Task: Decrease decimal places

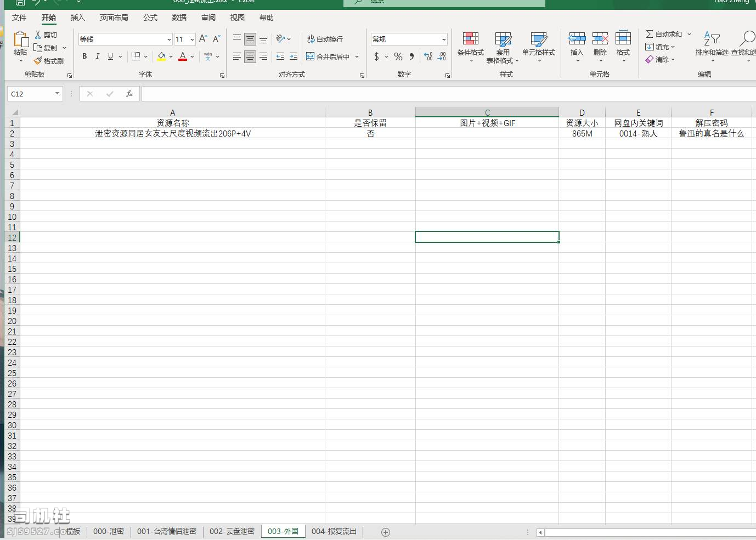Action: coord(442,56)
